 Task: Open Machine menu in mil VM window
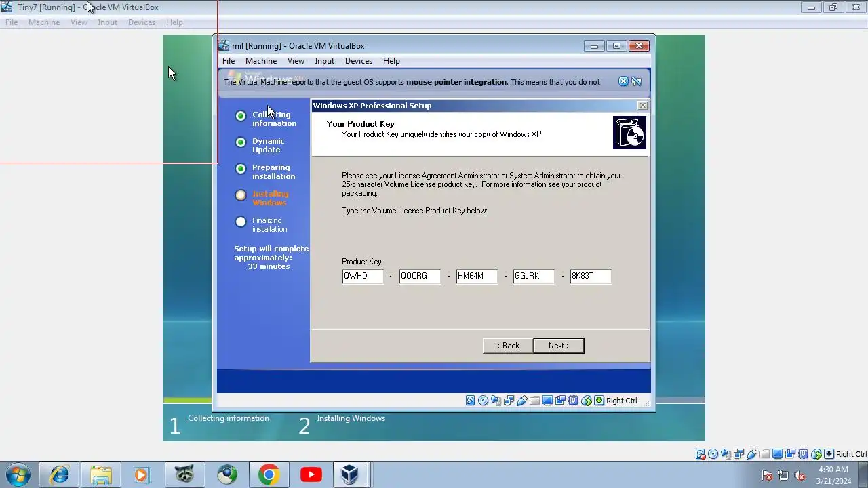tap(261, 61)
